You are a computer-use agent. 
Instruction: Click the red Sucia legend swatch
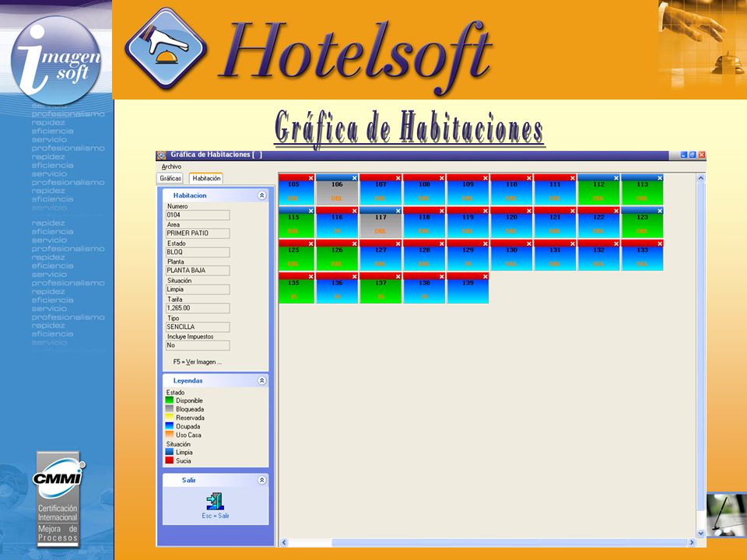[x=169, y=460]
